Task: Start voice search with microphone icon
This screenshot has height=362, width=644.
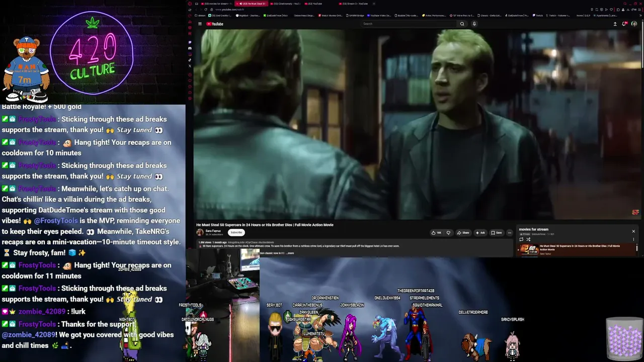Action: [x=474, y=24]
